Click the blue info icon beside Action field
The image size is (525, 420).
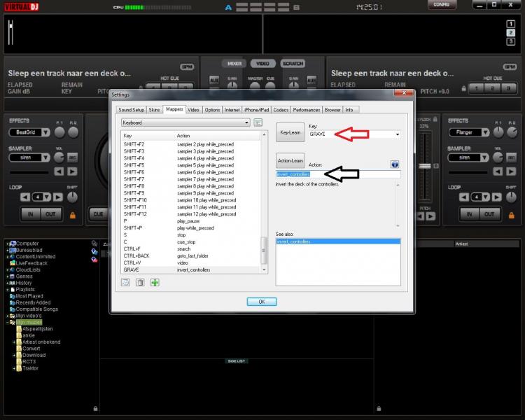click(395, 164)
